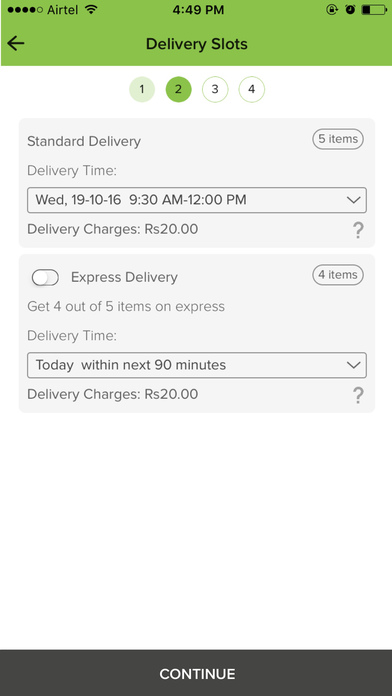
Task: Tap the back arrow in the header
Action: [16, 44]
